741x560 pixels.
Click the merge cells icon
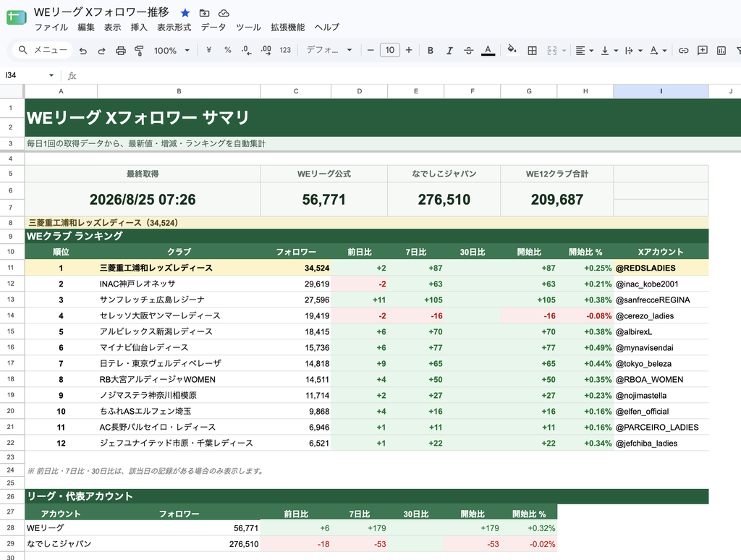pyautogui.click(x=551, y=50)
